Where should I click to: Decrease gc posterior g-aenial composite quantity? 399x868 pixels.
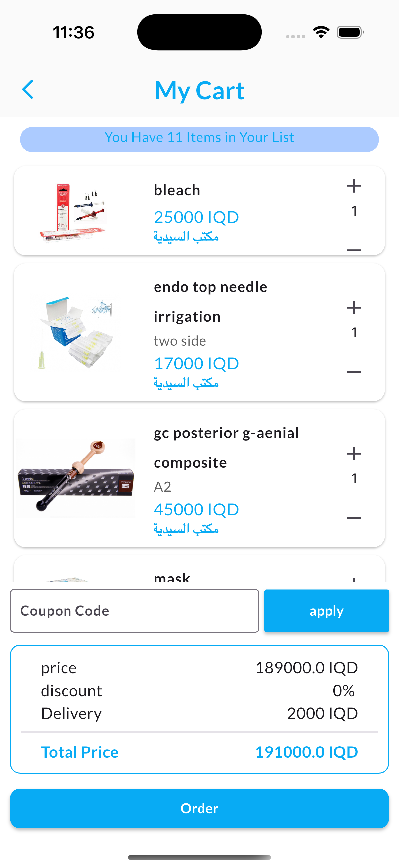354,518
